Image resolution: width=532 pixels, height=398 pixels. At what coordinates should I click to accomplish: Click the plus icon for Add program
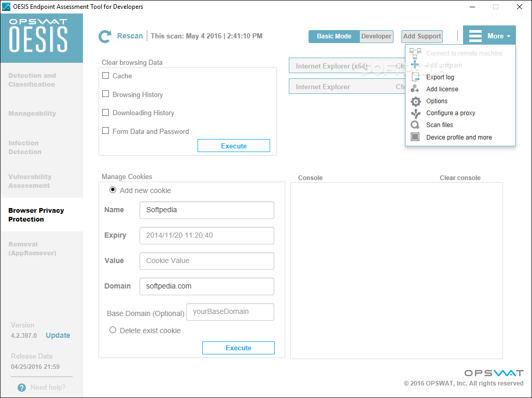tap(415, 64)
